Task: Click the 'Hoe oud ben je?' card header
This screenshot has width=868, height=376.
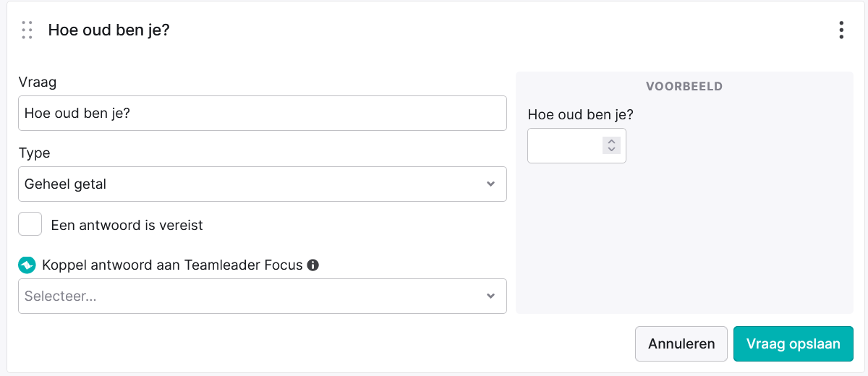Action: tap(109, 30)
